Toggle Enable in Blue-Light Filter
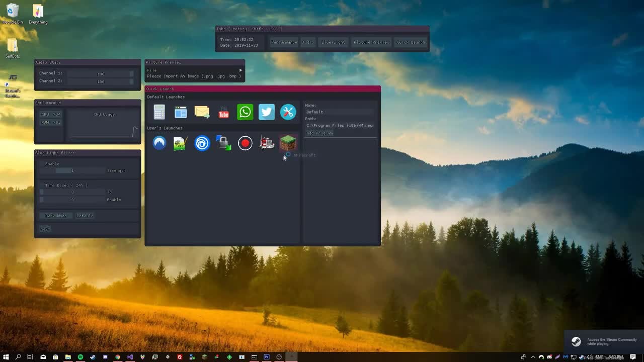This screenshot has height=362, width=644. click(52, 164)
